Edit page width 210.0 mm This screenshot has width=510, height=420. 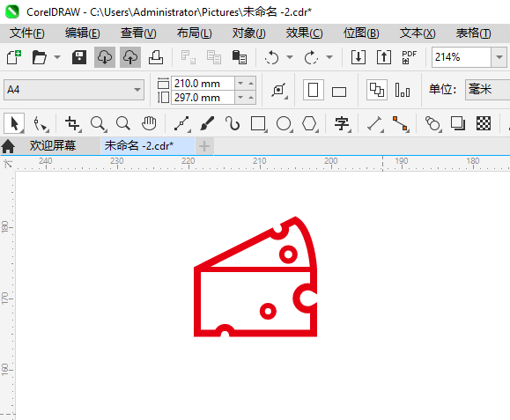203,84
